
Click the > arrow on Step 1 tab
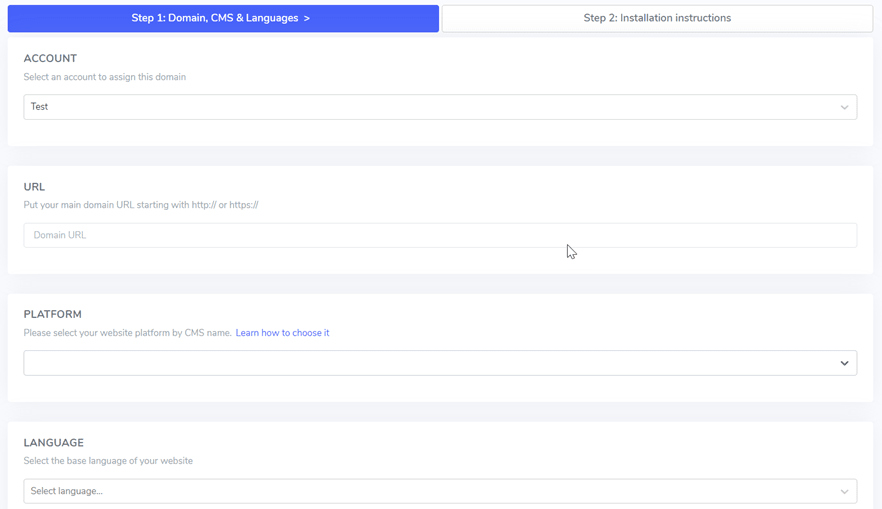[307, 18]
